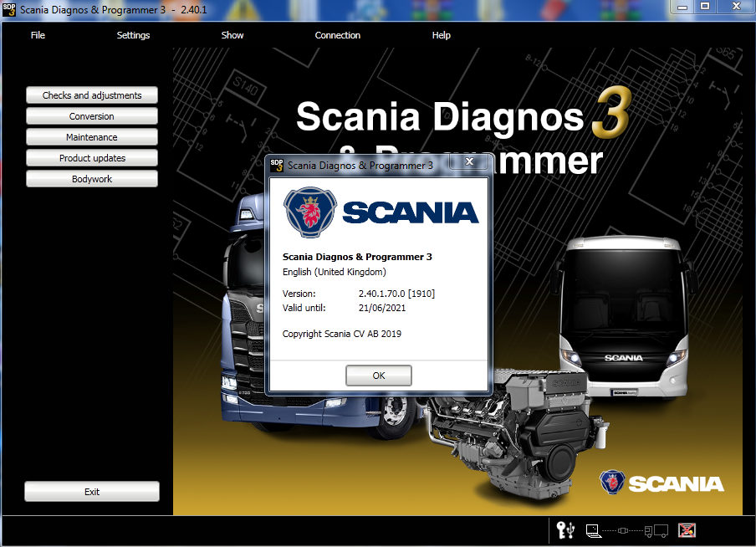The image size is (756, 547).
Task: Open the File menu
Action: [38, 35]
